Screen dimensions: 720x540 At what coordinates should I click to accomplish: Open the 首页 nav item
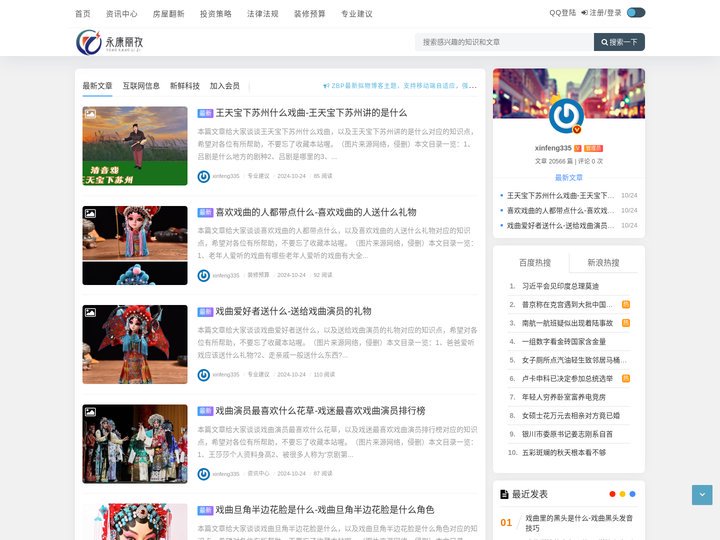(x=83, y=14)
